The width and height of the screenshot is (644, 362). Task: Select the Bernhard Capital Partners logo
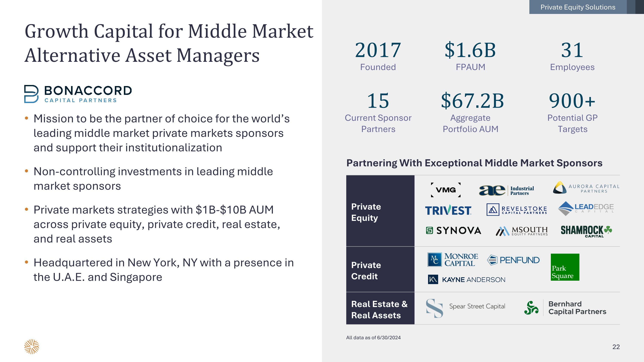coord(565,308)
